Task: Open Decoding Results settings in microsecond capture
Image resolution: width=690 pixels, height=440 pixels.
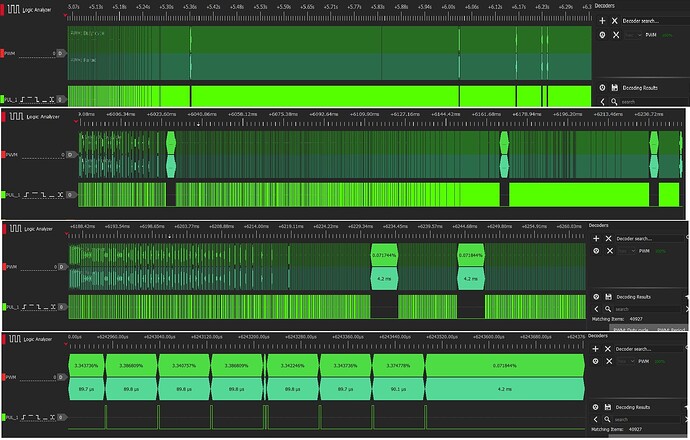Action: tap(596, 407)
